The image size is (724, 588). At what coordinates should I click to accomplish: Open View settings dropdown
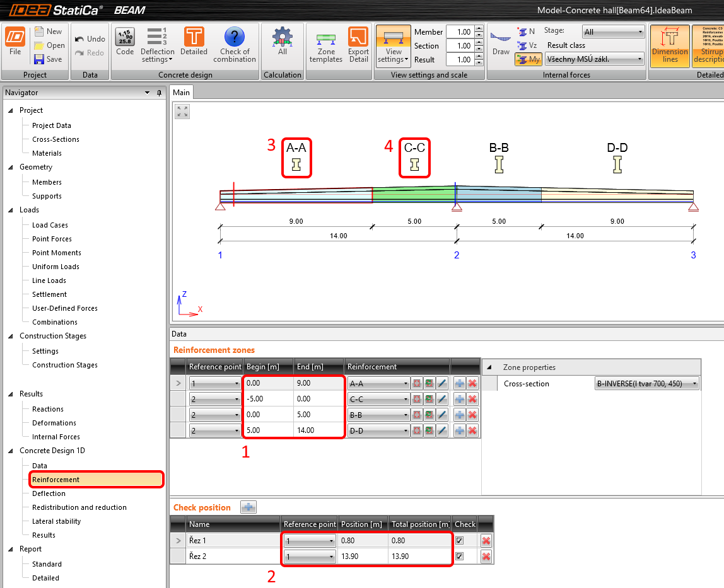point(394,45)
